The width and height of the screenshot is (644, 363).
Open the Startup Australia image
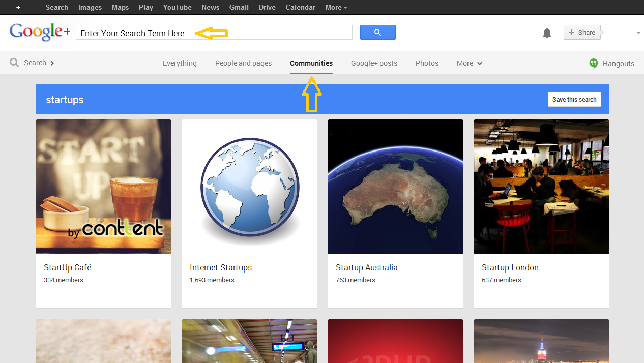point(395,187)
